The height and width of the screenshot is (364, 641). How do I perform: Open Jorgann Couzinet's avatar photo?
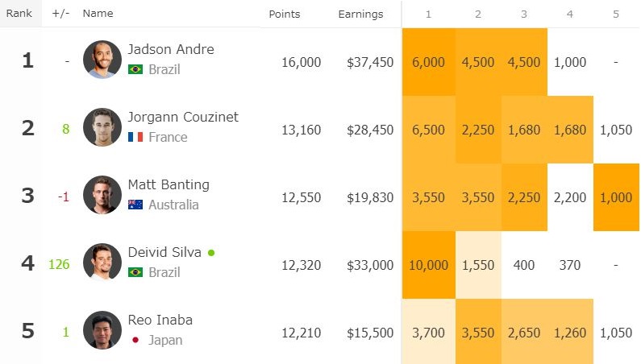pyautogui.click(x=102, y=127)
